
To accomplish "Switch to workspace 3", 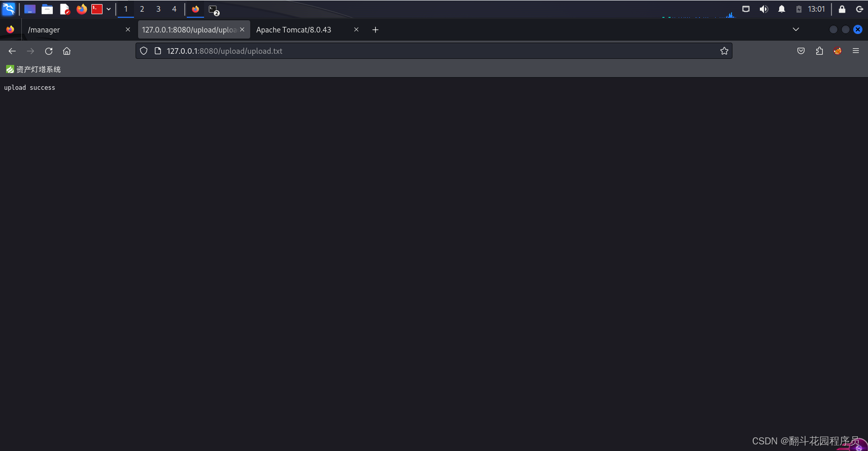I will click(158, 9).
